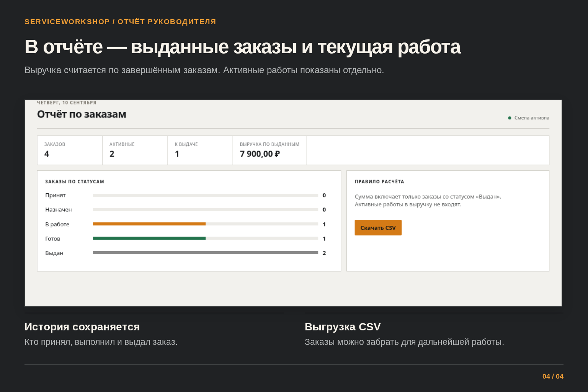Viewport: 588px width, 392px height.
Task: Click the green 'Смена активна' status dot
Action: tap(510, 118)
